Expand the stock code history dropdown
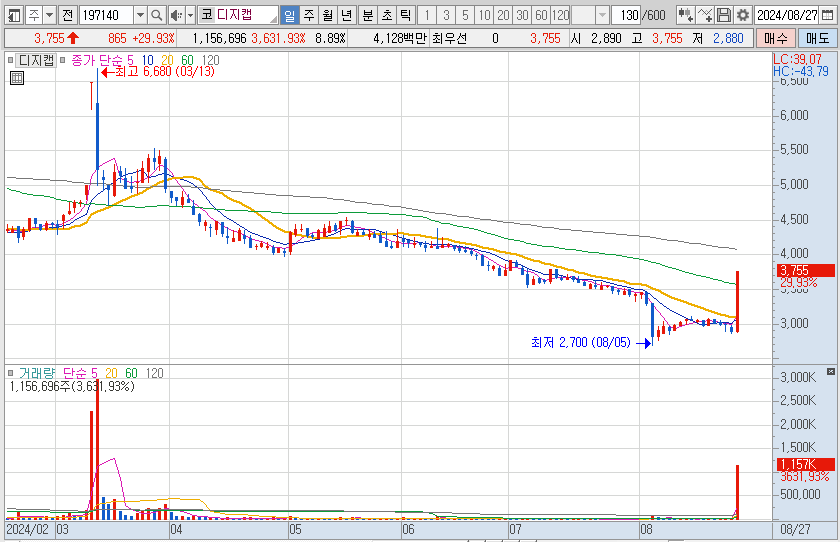 point(140,15)
